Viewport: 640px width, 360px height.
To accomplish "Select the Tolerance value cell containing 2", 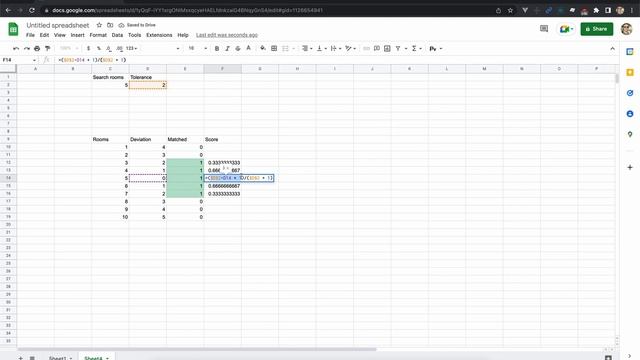I will (x=148, y=85).
